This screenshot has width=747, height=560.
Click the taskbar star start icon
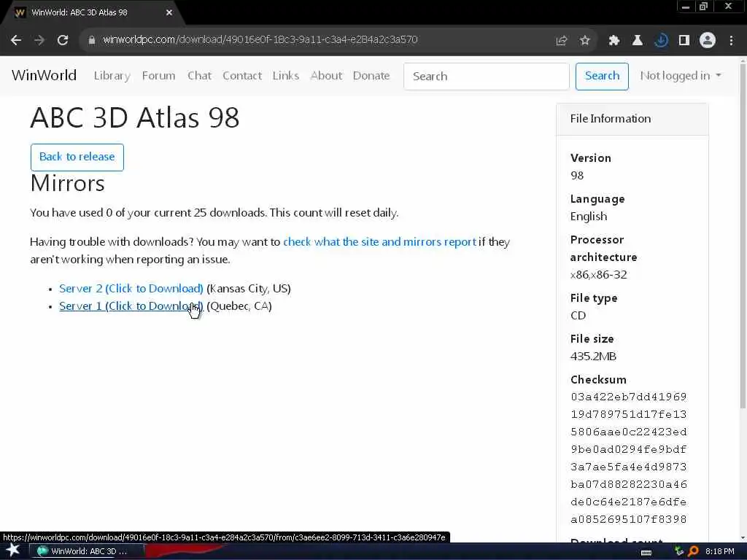13,551
